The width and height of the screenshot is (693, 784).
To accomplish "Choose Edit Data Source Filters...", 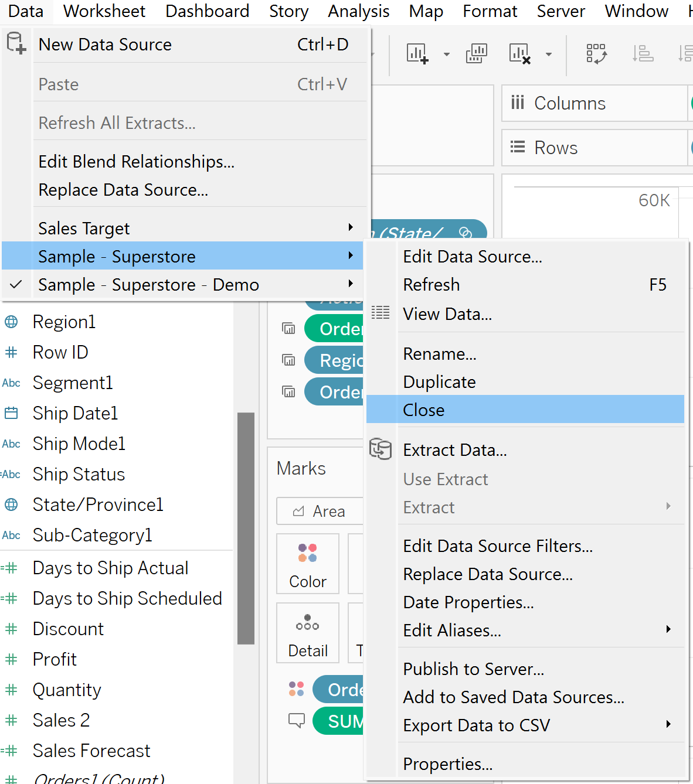I will click(498, 546).
